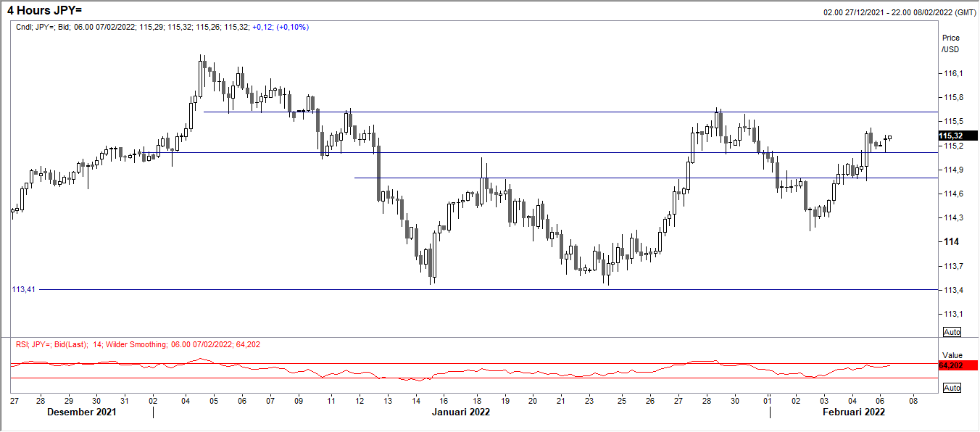Click the "Value" label of RSI axis
This screenshot has height=432, width=980.
click(952, 355)
